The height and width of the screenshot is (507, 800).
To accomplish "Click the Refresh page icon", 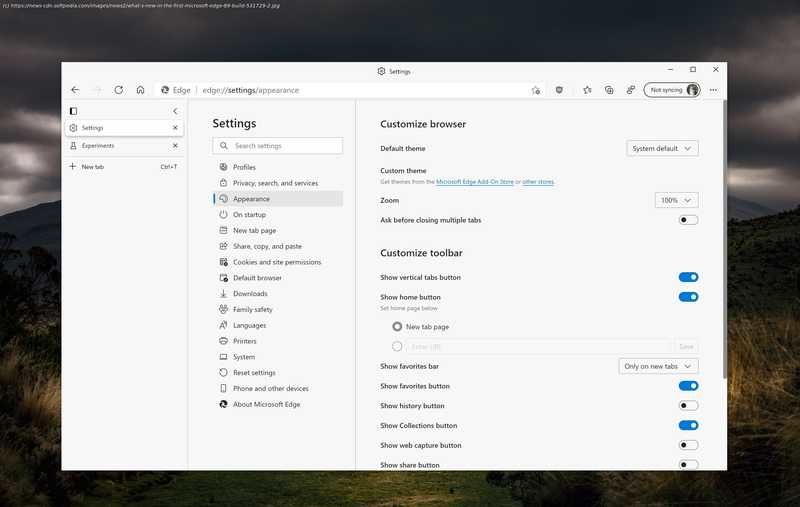I will pos(118,90).
